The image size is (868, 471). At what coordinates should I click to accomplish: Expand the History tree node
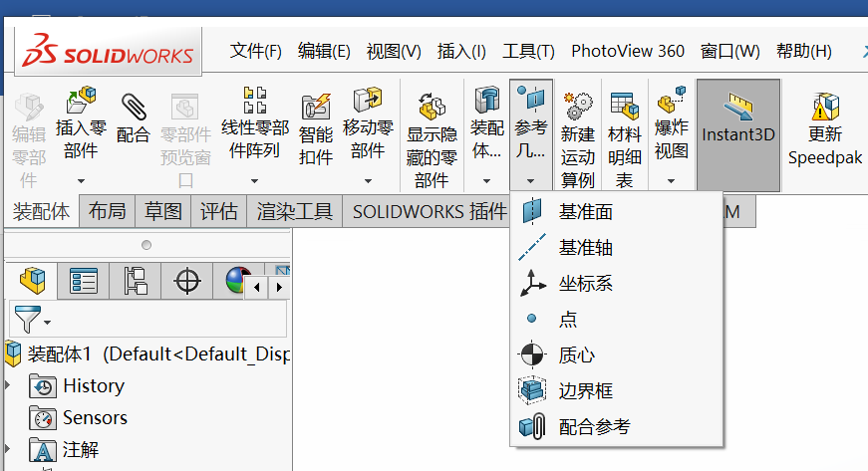point(8,385)
